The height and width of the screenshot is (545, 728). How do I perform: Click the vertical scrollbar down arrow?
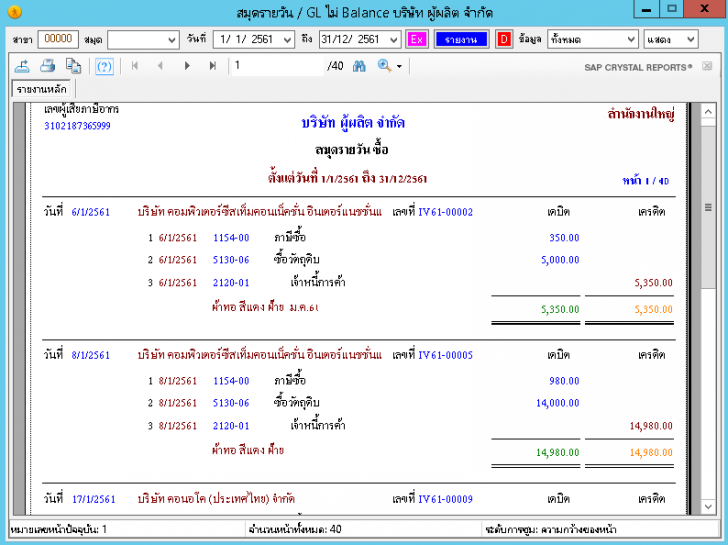[x=708, y=506]
